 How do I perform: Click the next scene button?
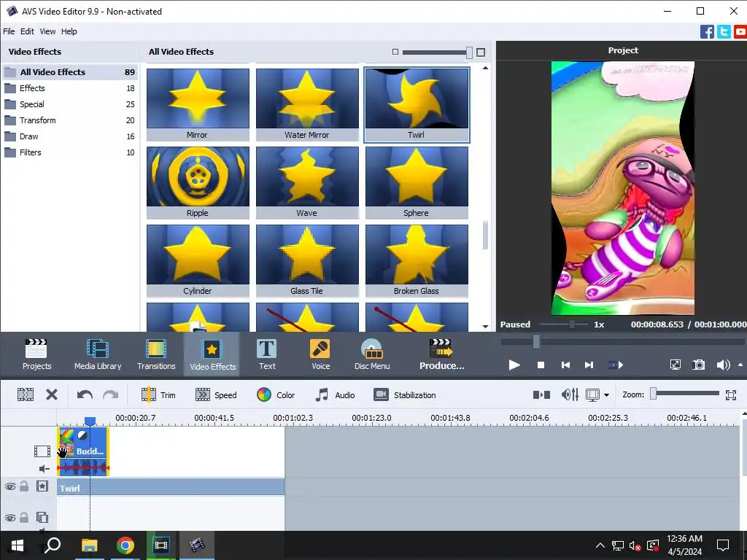pyautogui.click(x=616, y=365)
